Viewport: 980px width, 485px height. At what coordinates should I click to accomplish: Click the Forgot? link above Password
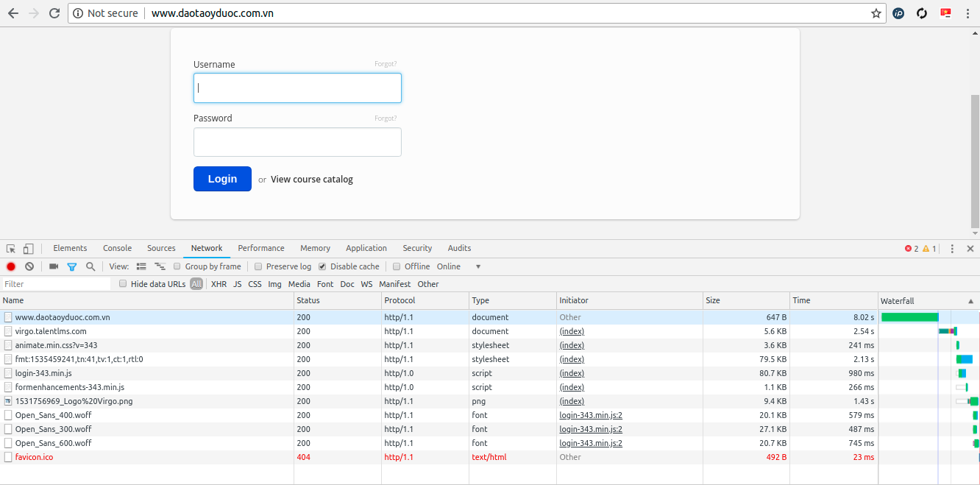click(386, 118)
